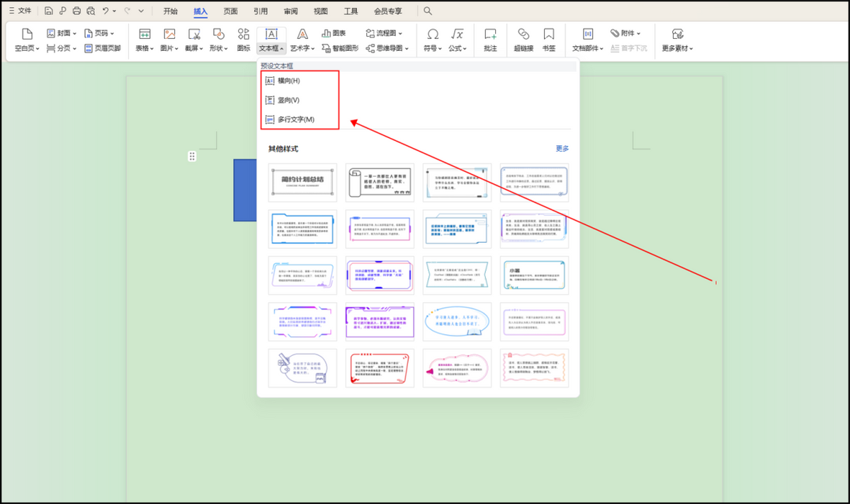The height and width of the screenshot is (504, 850).
Task: Click the Formula (公式) icon
Action: click(458, 34)
